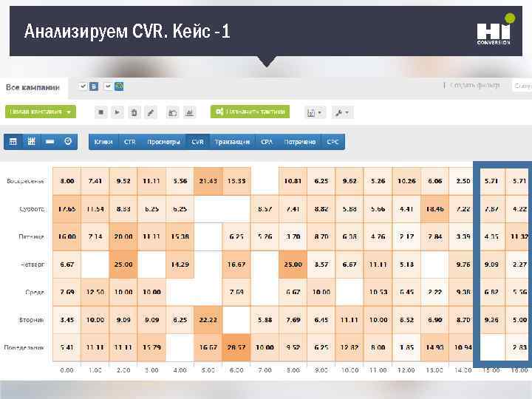Select the Потрачено metric tab
This screenshot has width=532, height=399.
pyautogui.click(x=300, y=142)
